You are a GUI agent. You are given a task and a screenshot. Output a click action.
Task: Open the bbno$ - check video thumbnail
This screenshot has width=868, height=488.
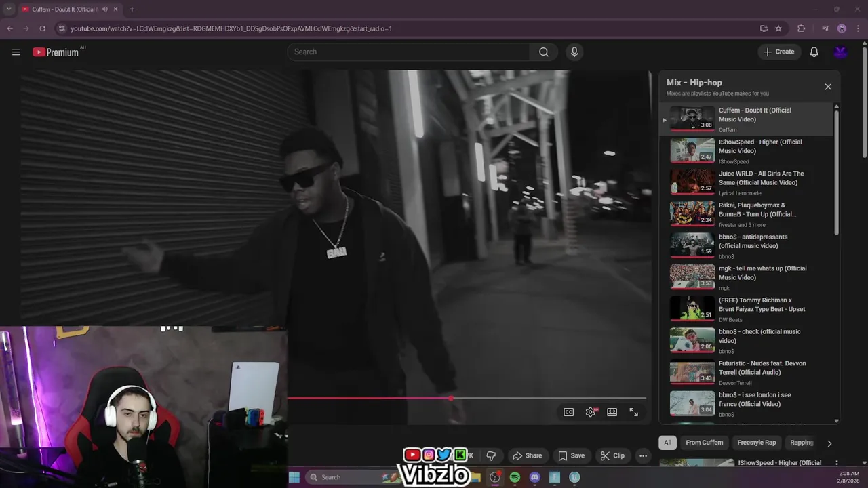(x=692, y=341)
